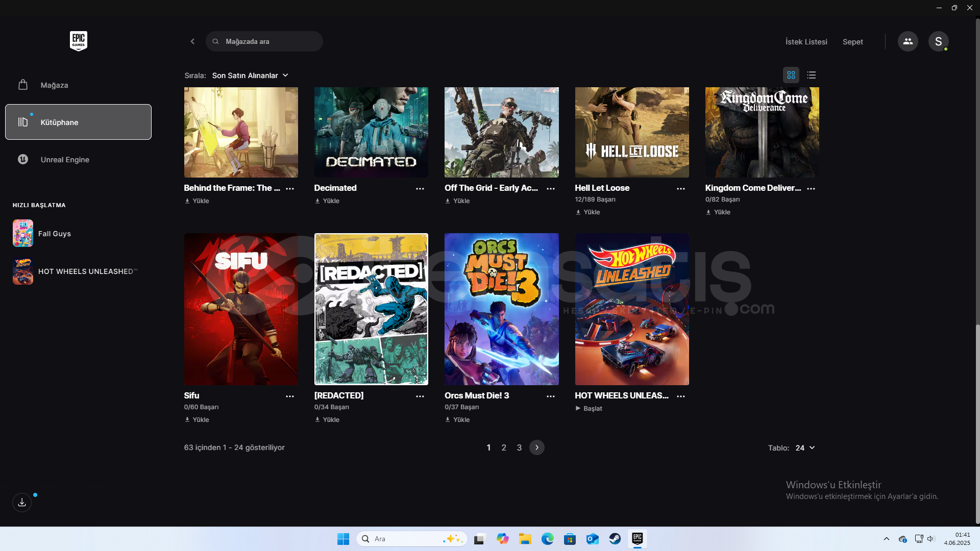Open the Sifu three-dot options menu
The image size is (980, 551).
(x=290, y=396)
